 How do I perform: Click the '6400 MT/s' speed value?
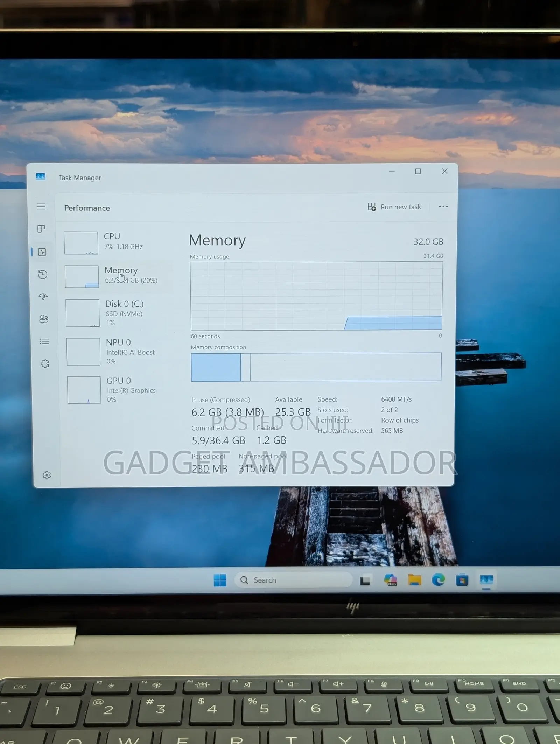[x=396, y=399]
